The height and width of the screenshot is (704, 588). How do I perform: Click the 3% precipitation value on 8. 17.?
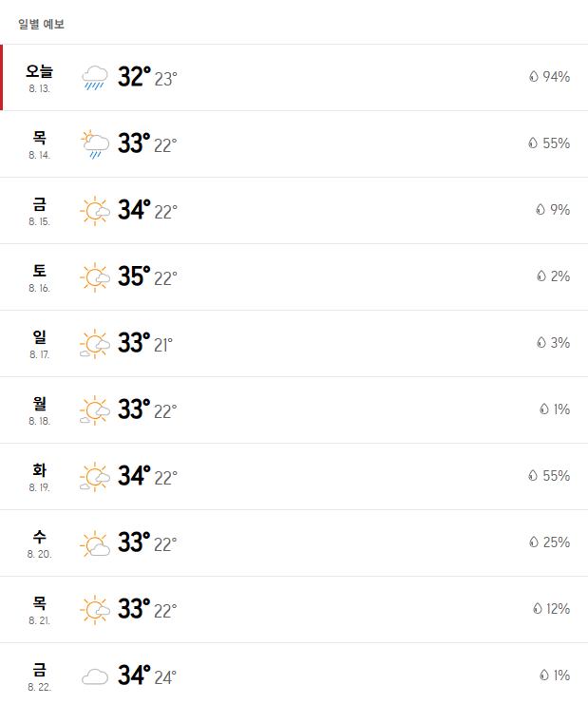tap(560, 343)
